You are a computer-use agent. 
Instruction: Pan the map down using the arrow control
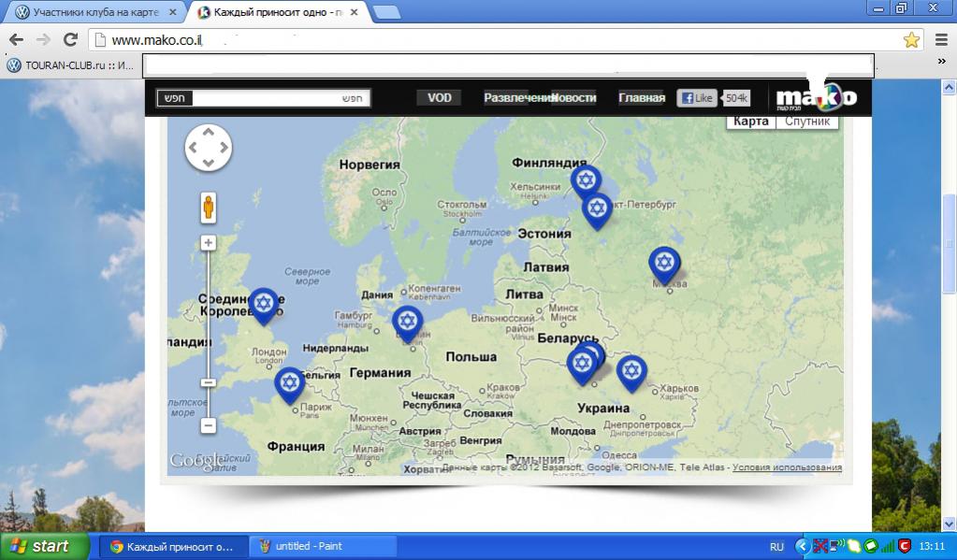point(208,163)
